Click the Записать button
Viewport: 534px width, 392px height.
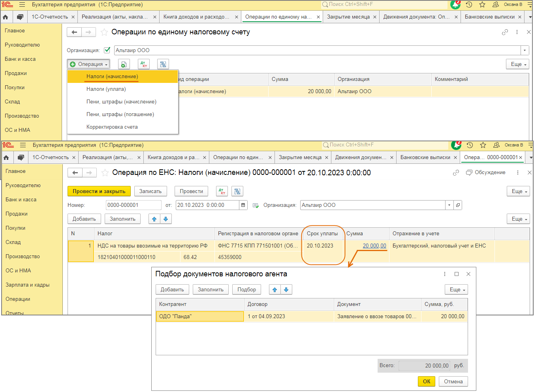150,191
